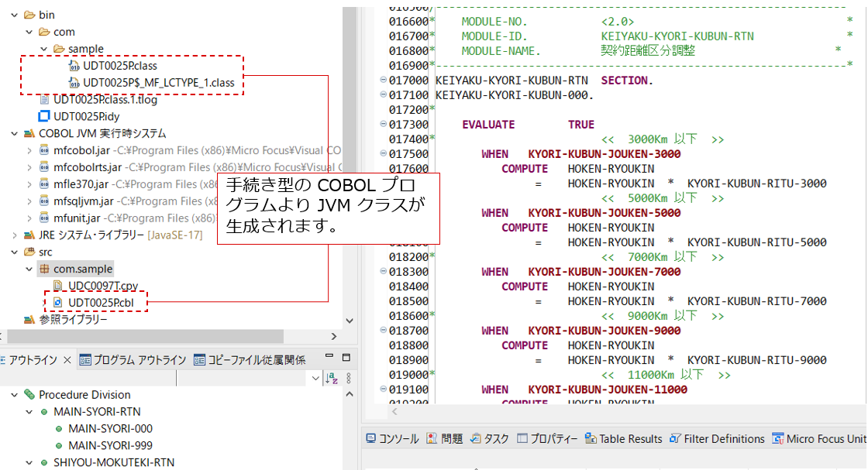
Task: Click the mfcobolrts.jar archive icon
Action: point(44,167)
